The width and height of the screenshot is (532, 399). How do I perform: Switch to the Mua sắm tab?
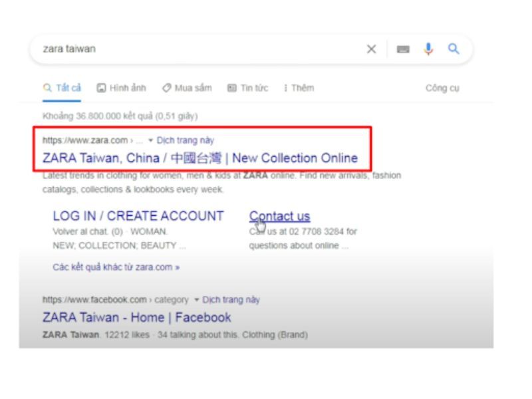click(x=187, y=88)
